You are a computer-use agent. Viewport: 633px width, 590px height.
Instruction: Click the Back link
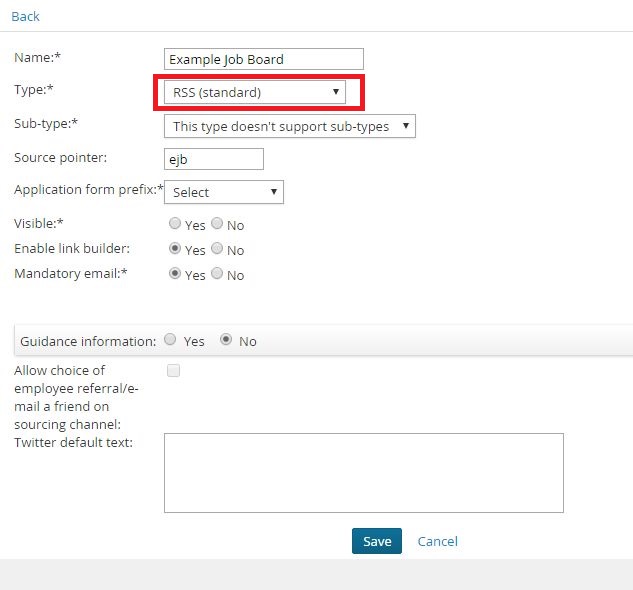coord(25,16)
